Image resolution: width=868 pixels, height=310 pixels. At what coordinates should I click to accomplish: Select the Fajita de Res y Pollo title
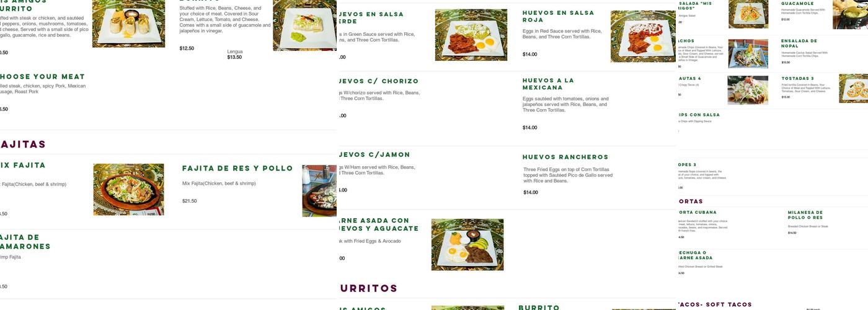coord(237,168)
